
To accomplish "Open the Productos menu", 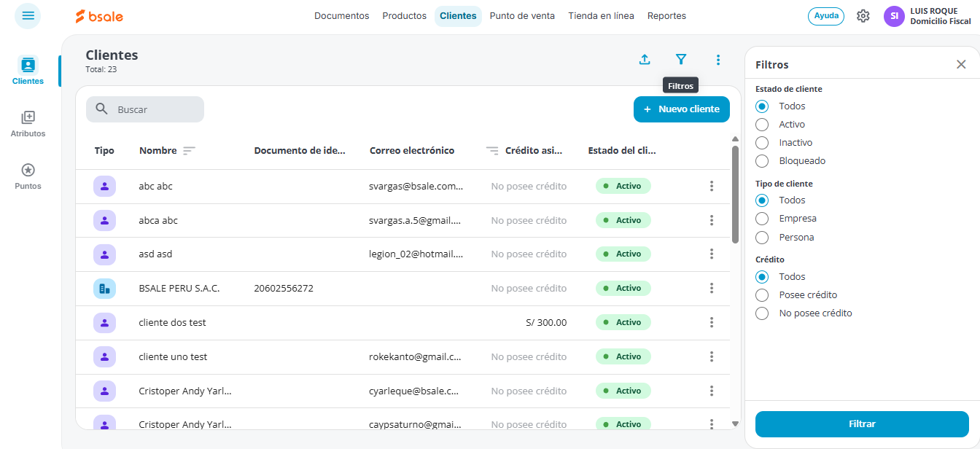I will (x=404, y=16).
